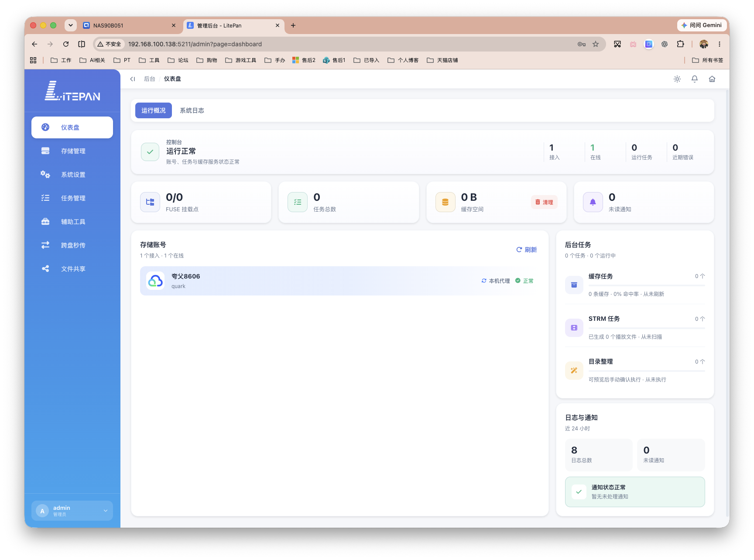Image resolution: width=754 pixels, height=560 pixels.
Task: Open the Chrome tab search dropdown arrow
Action: 71,25
